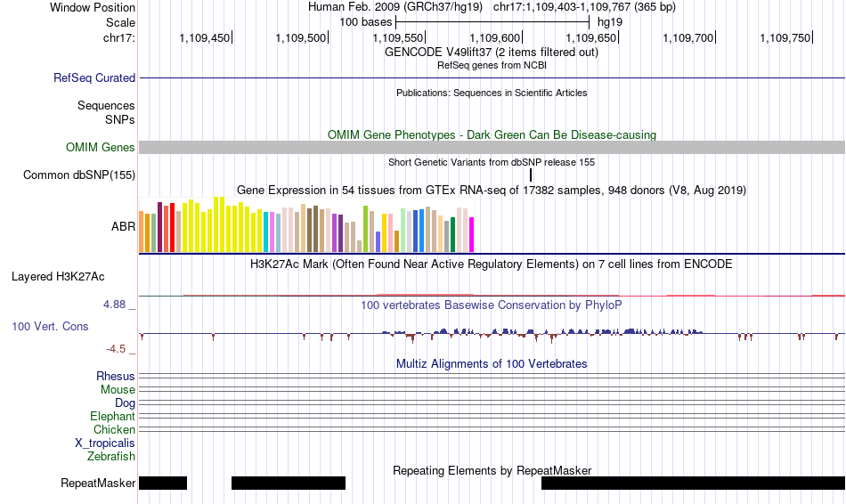The image size is (846, 504).
Task: Click the chr17:1,109,403-1,109,767 coordinates text
Action: [584, 7]
